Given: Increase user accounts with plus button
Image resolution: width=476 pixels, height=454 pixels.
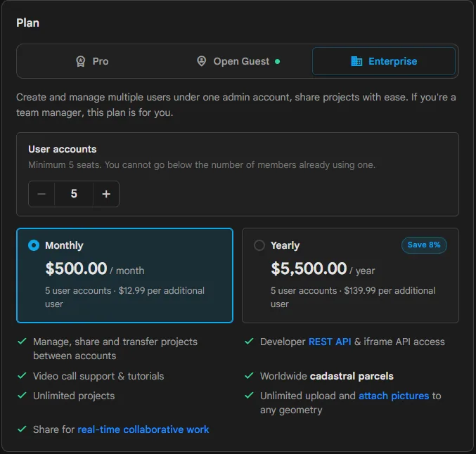Looking at the screenshot, I should (x=106, y=194).
